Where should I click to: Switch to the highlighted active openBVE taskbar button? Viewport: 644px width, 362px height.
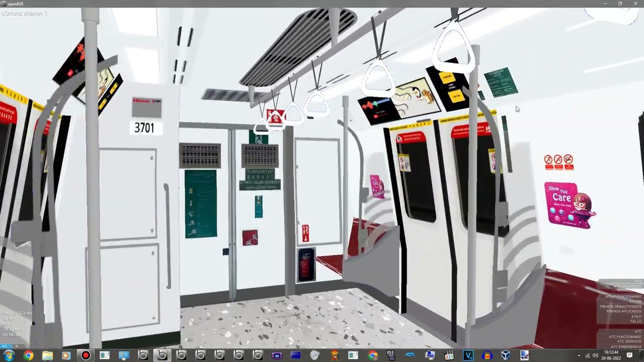[162, 355]
